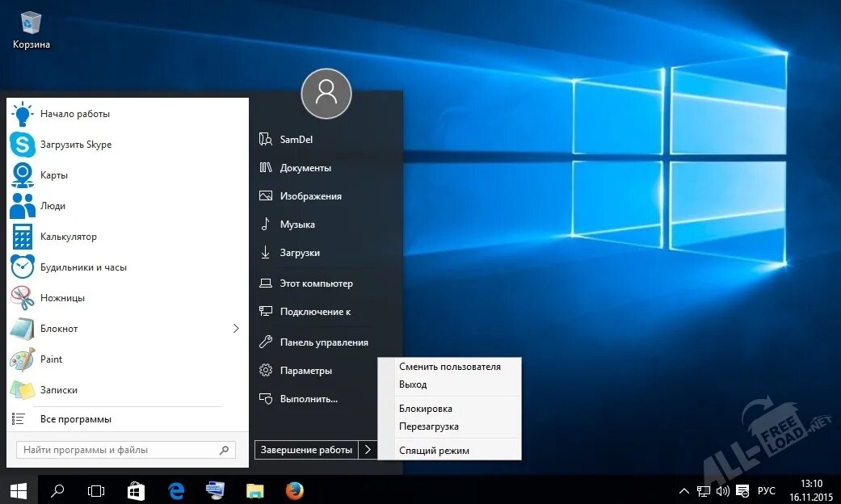Open the user account picture SamDel

(326, 94)
